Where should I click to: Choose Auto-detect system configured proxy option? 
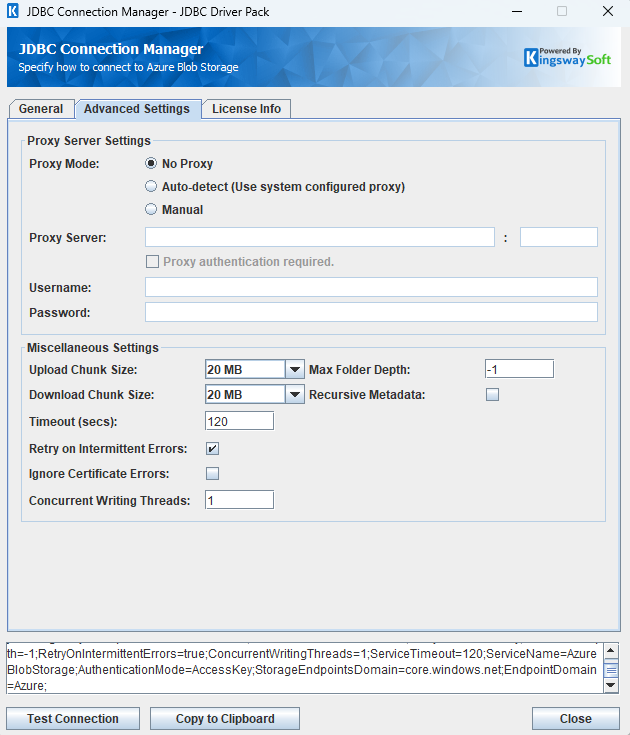[151, 187]
